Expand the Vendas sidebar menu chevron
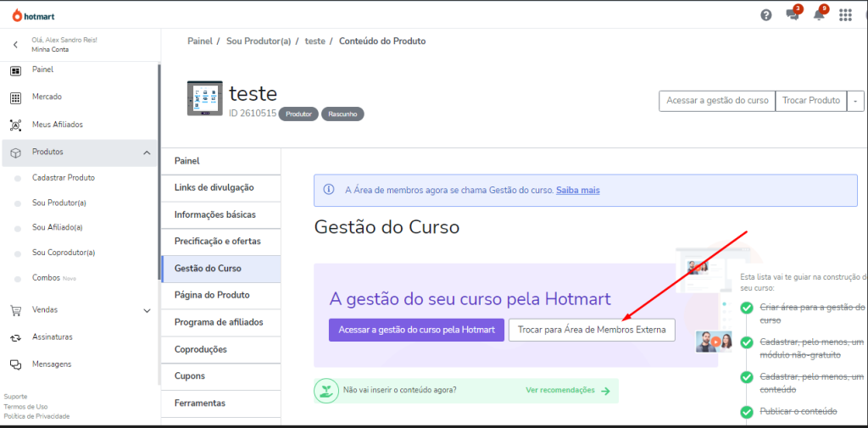 pyautogui.click(x=147, y=311)
